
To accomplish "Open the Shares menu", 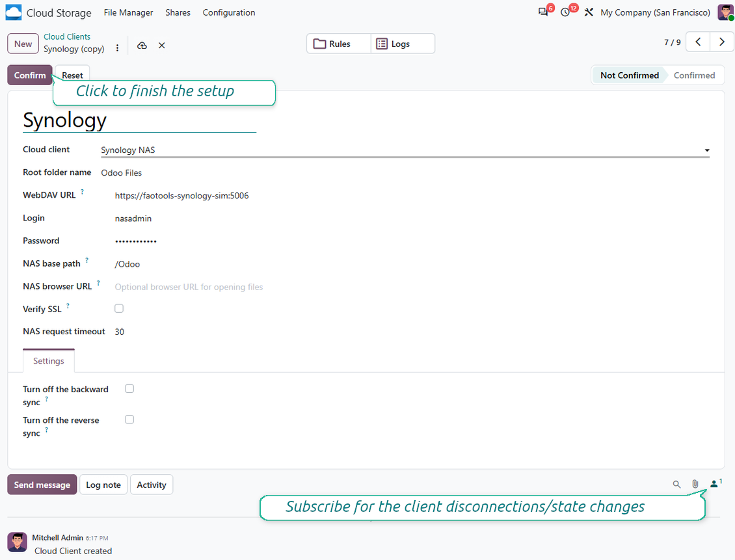I will [178, 12].
